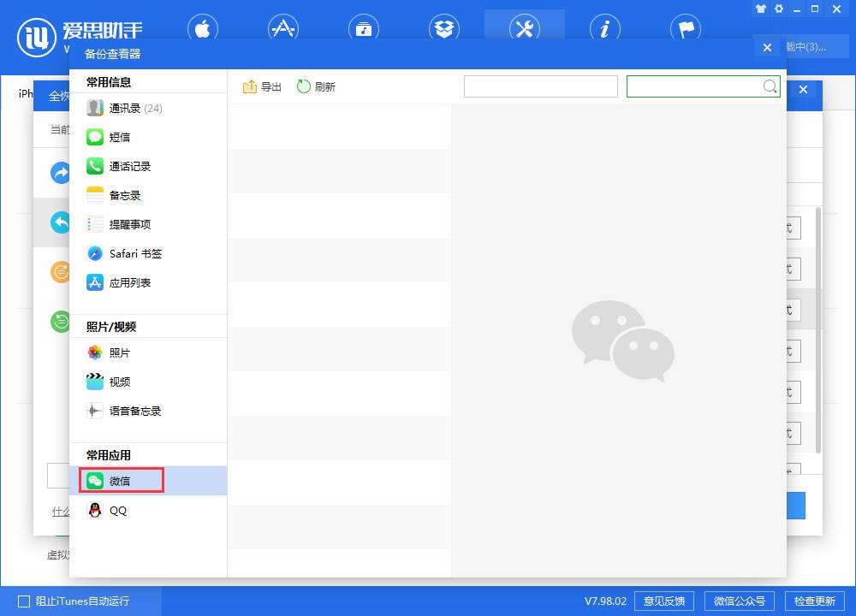
Task: Select App List 应用列表 in sidebar
Action: (148, 282)
